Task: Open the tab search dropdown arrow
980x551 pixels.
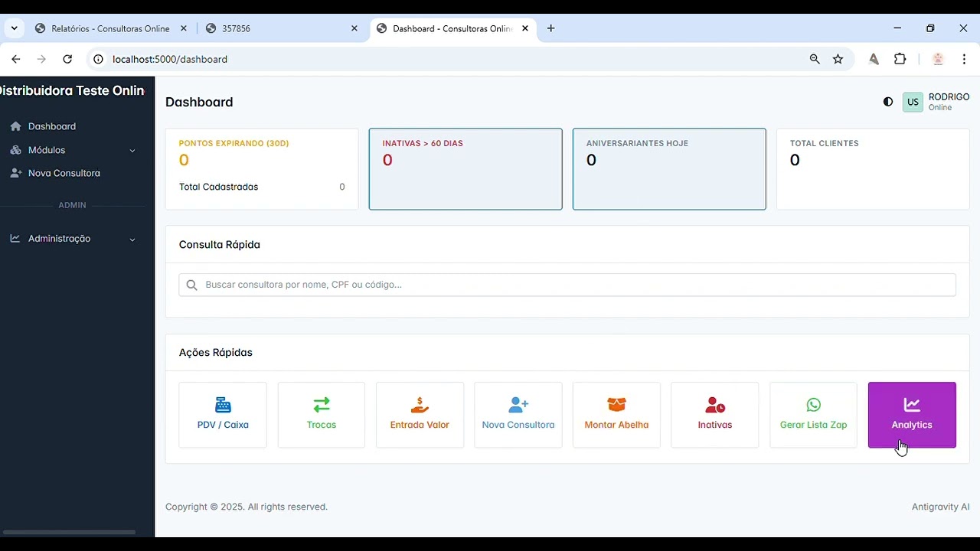Action: 14,28
